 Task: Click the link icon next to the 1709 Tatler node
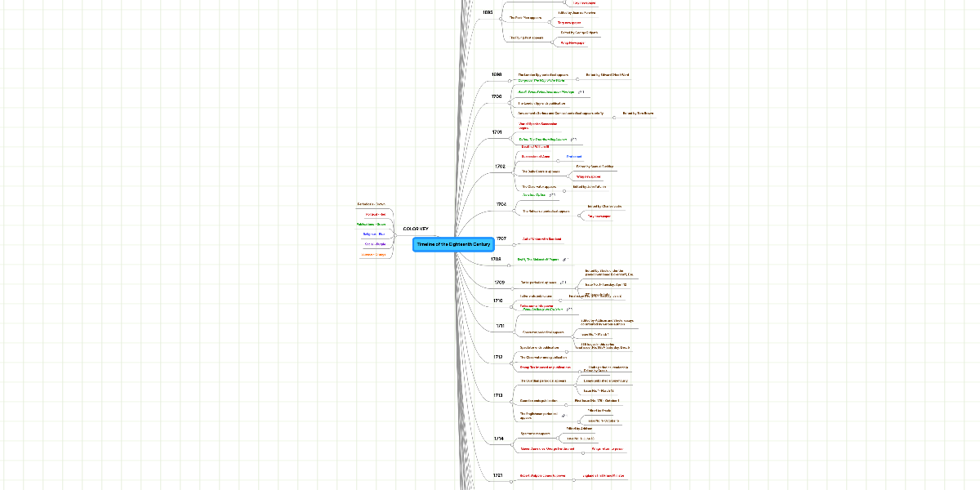tap(562, 283)
